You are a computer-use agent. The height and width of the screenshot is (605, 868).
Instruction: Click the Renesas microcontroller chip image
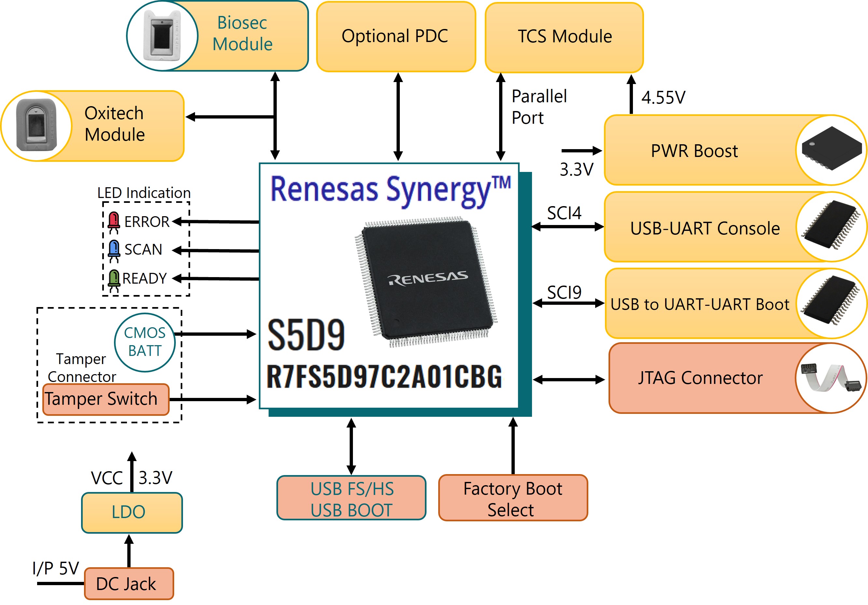[x=426, y=281]
